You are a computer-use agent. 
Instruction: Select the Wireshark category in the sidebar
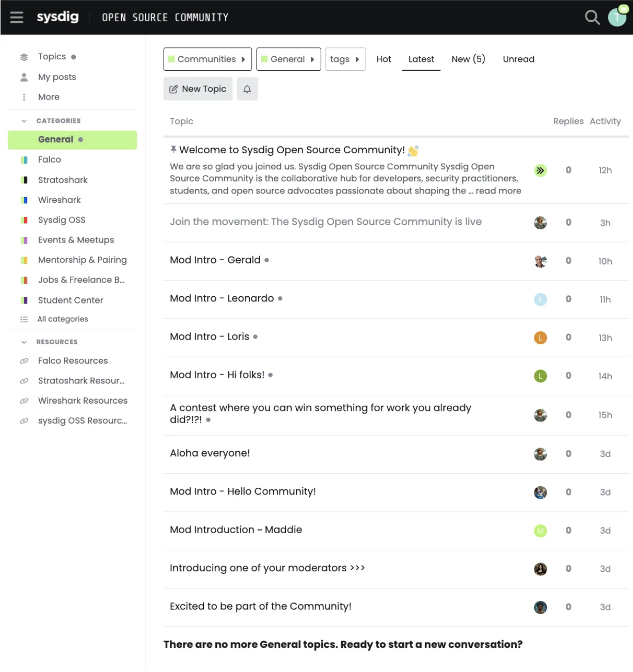(59, 200)
